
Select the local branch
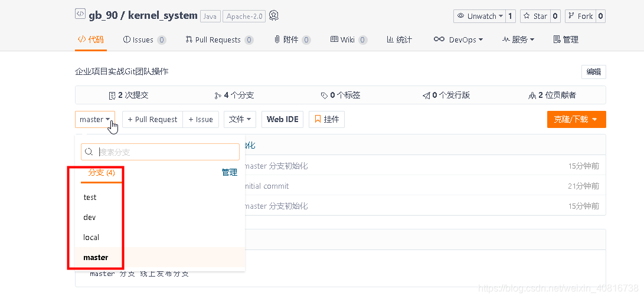click(160, 238)
